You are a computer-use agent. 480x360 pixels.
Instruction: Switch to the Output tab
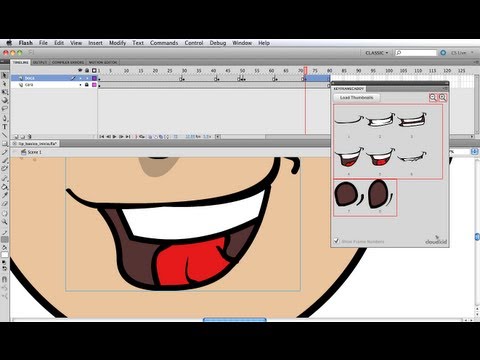click(x=40, y=62)
